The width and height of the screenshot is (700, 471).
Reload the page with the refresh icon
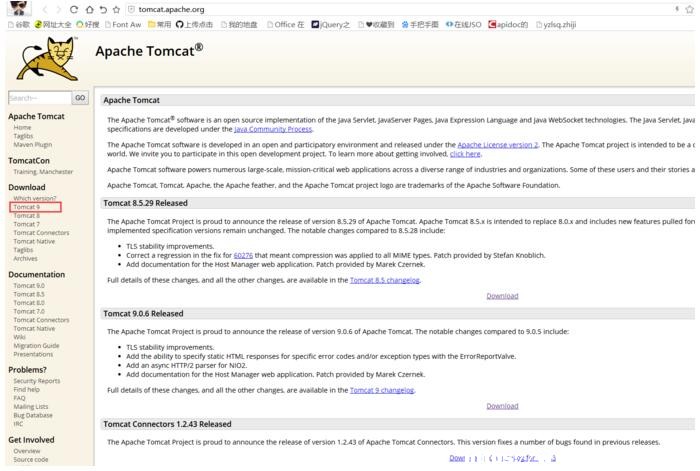tap(74, 9)
